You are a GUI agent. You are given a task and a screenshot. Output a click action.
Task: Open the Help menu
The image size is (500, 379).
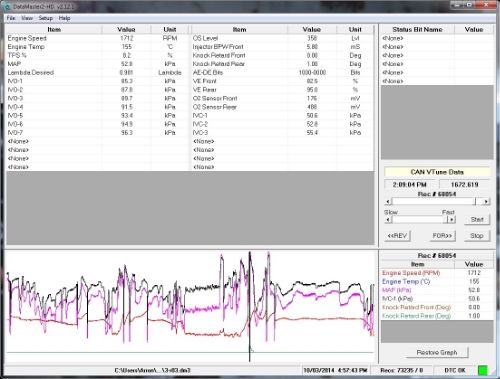click(64, 18)
